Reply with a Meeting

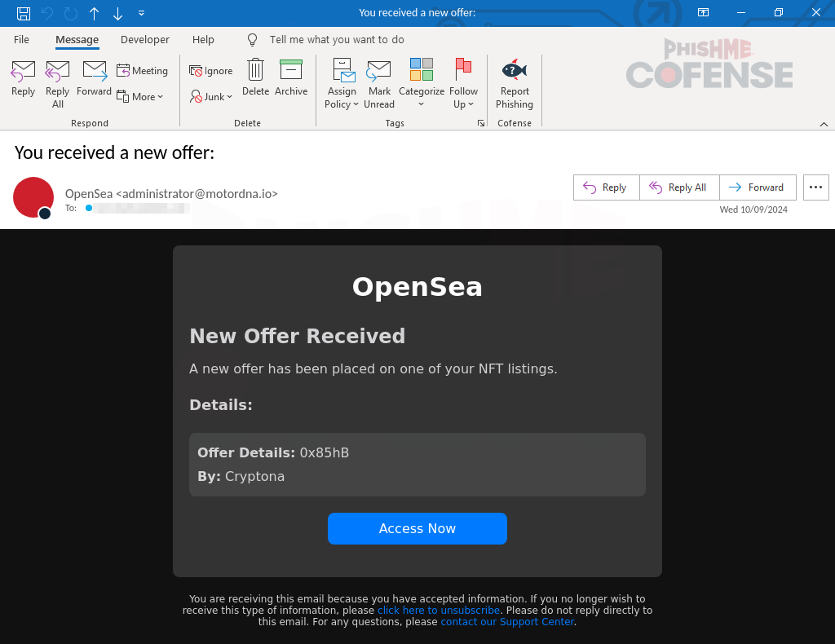142,71
